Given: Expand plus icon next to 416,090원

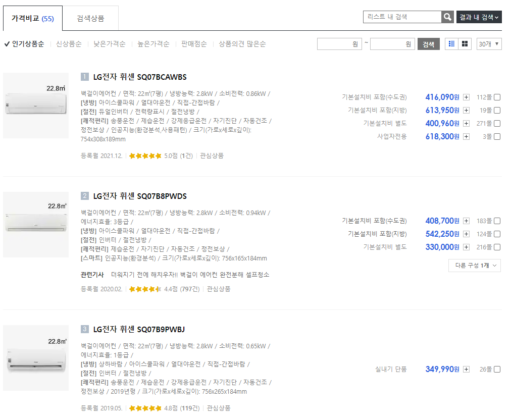Looking at the screenshot, I should click(467, 97).
